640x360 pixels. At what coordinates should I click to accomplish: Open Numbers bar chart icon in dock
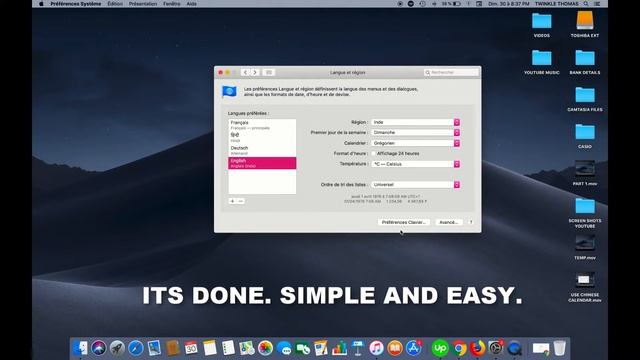point(339,348)
